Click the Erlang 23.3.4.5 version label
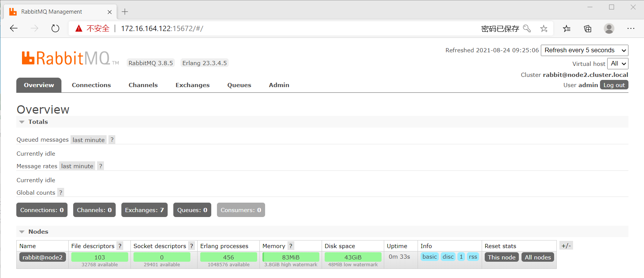 204,63
